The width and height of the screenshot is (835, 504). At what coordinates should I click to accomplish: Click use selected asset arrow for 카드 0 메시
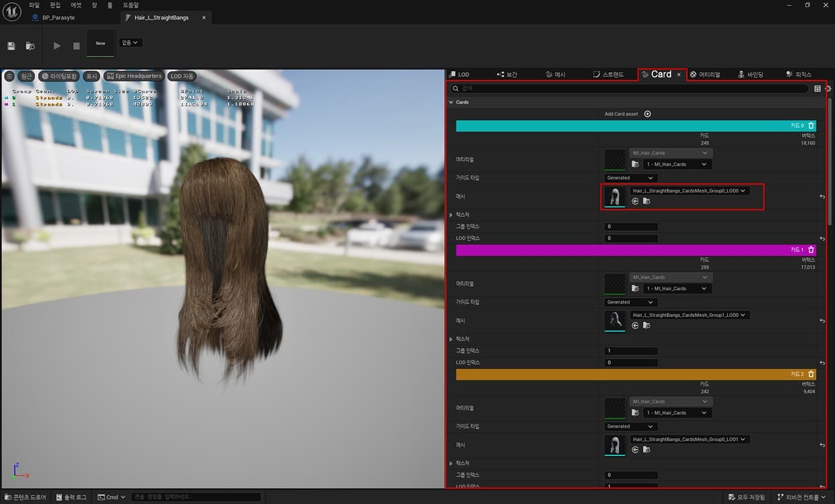point(635,201)
